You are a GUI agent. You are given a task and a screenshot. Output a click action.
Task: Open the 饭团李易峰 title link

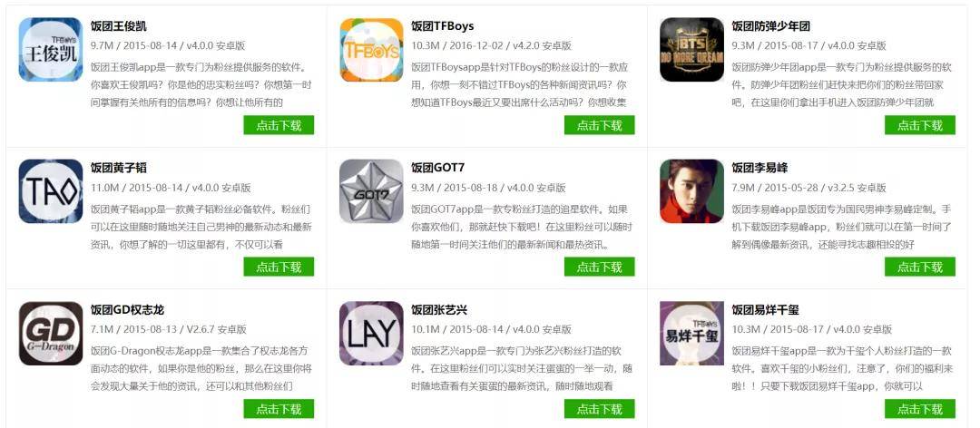[760, 168]
